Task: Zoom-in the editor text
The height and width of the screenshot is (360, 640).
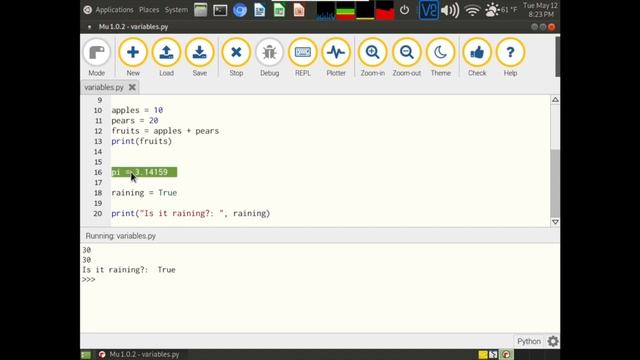Action: 372,57
